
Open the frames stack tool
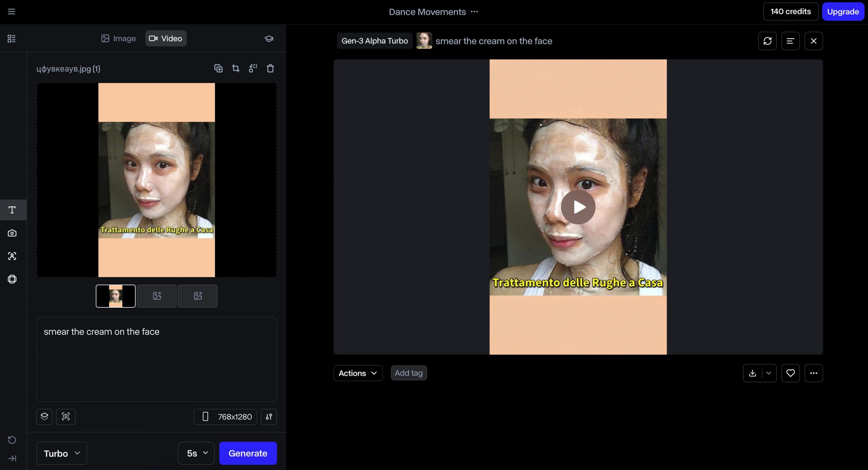pyautogui.click(x=12, y=279)
